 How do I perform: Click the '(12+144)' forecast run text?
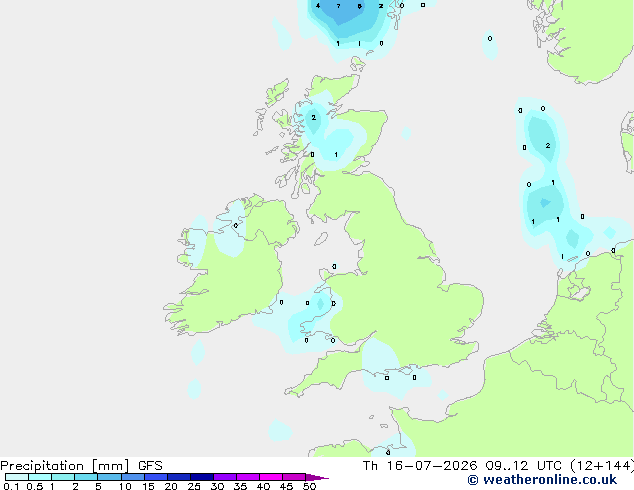pos(602,466)
